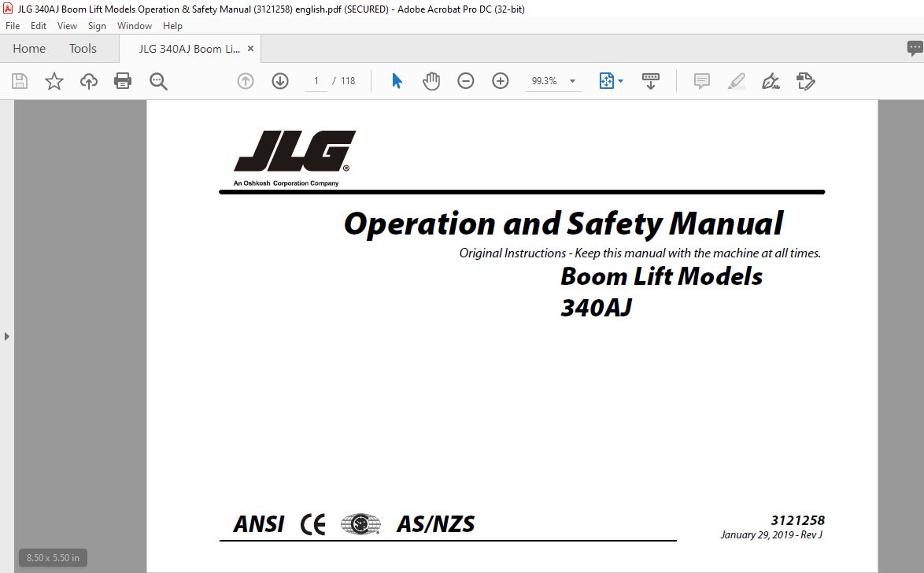Image resolution: width=924 pixels, height=573 pixels.
Task: Click the JLG logo on page
Action: [294, 151]
